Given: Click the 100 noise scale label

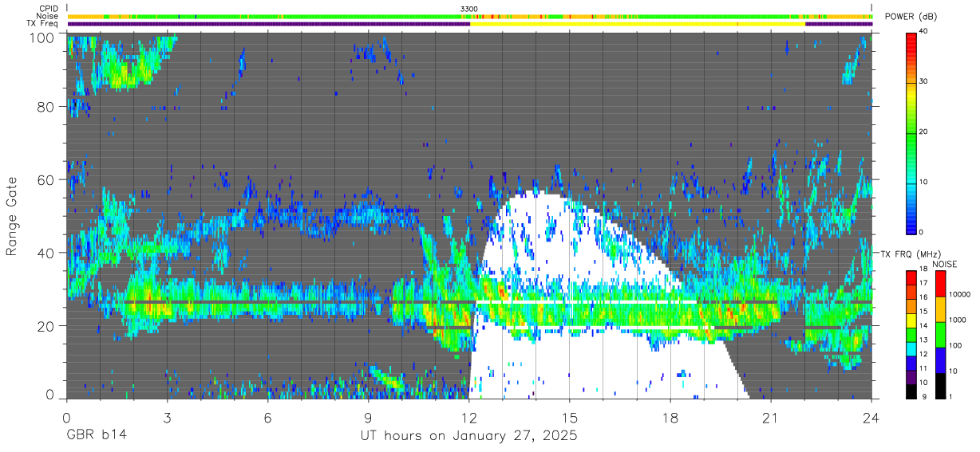Looking at the screenshot, I should pos(954,345).
